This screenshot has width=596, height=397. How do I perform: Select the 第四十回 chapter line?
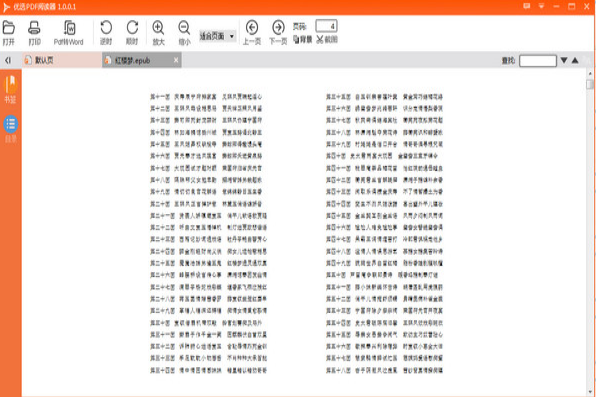point(382,156)
